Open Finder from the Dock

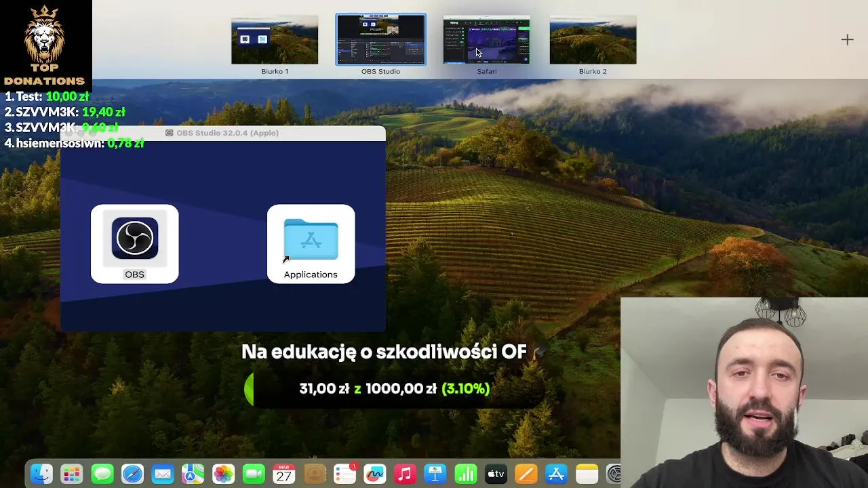tap(41, 474)
